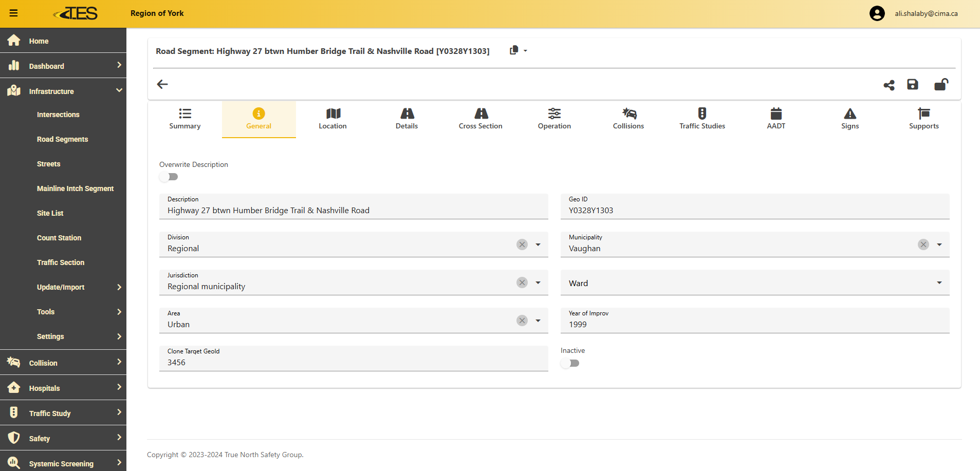The width and height of the screenshot is (980, 471).
Task: Open the Jurisdiction dropdown arrow
Action: tap(538, 282)
